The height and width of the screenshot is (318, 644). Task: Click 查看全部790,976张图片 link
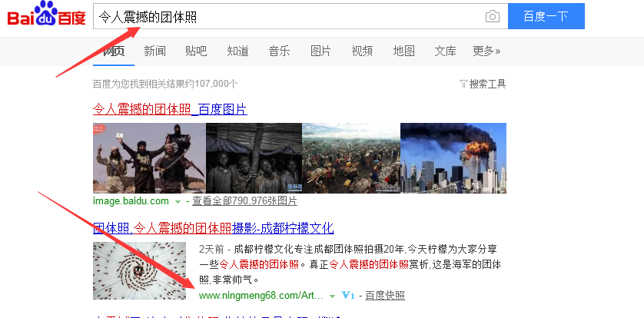[245, 201]
